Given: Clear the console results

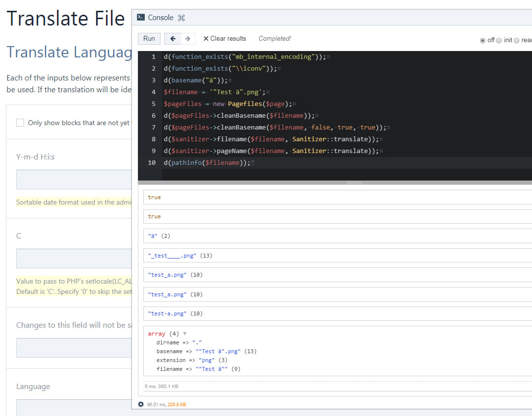Looking at the screenshot, I should (x=227, y=38).
